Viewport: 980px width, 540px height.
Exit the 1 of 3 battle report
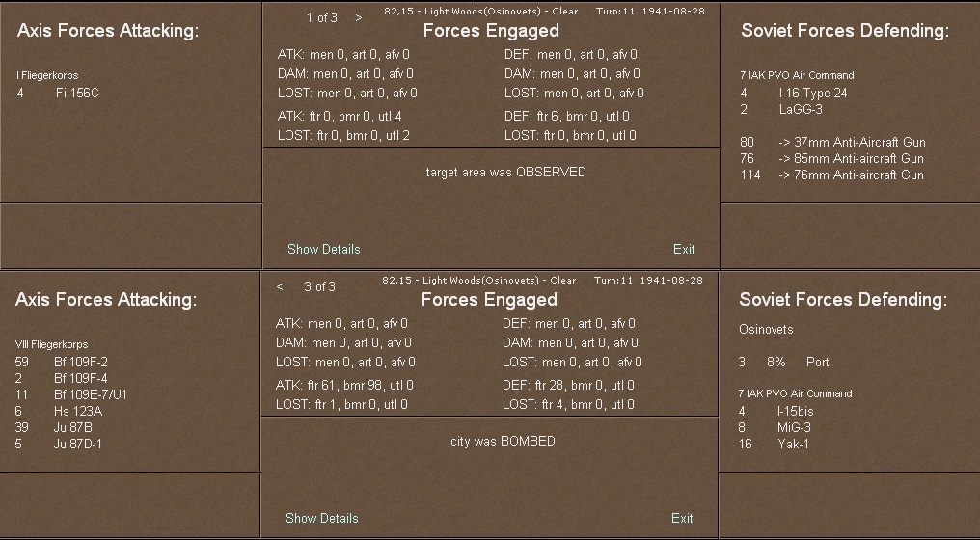[x=683, y=249]
